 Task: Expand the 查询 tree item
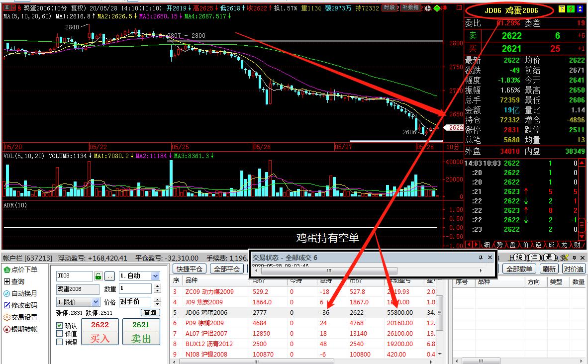[x=7, y=281]
